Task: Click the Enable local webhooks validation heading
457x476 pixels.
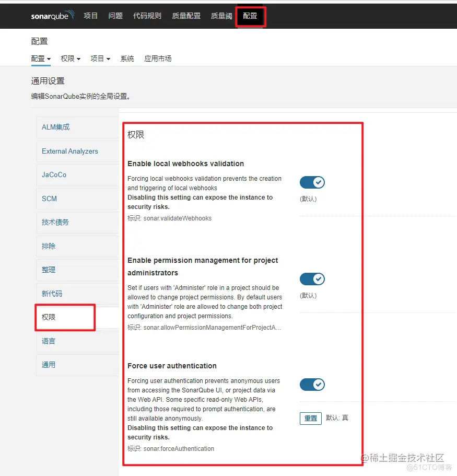Action: click(186, 164)
